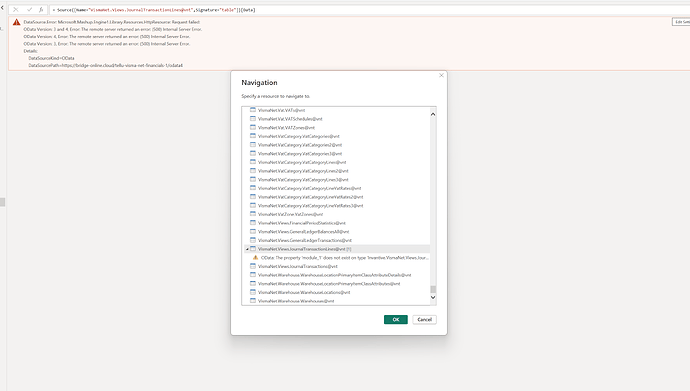Click the resource list scrollbar thumb

click(x=433, y=289)
